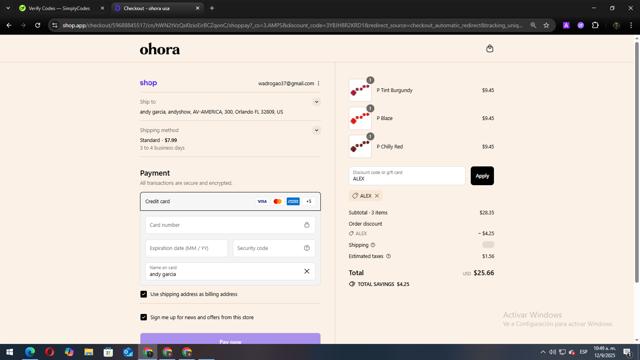The width and height of the screenshot is (640, 360).
Task: Click the page vertical scrollbar
Action: point(637,161)
